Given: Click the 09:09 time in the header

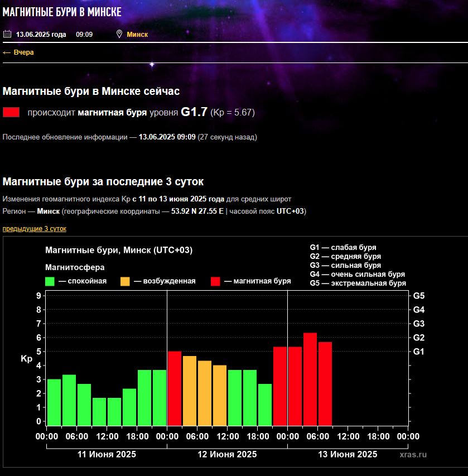Looking at the screenshot, I should pos(84,35).
